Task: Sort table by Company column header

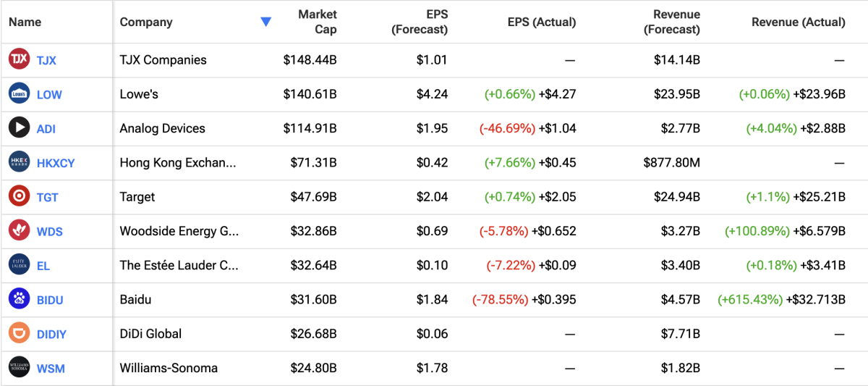Action: click(x=146, y=22)
